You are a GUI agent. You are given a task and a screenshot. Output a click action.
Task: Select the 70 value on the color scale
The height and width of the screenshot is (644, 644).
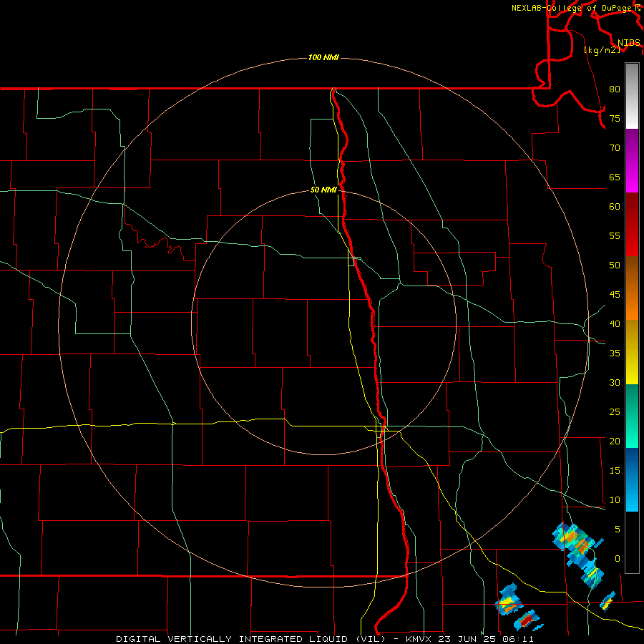(615, 148)
